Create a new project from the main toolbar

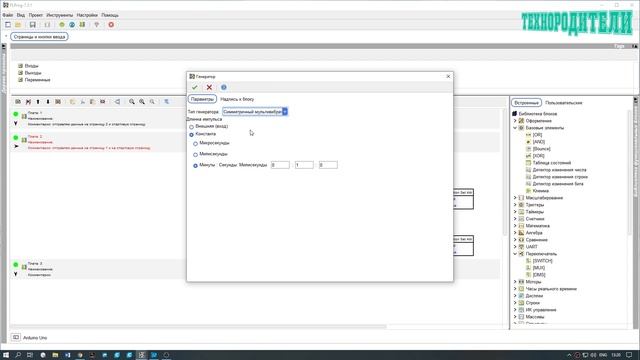click(8, 24)
